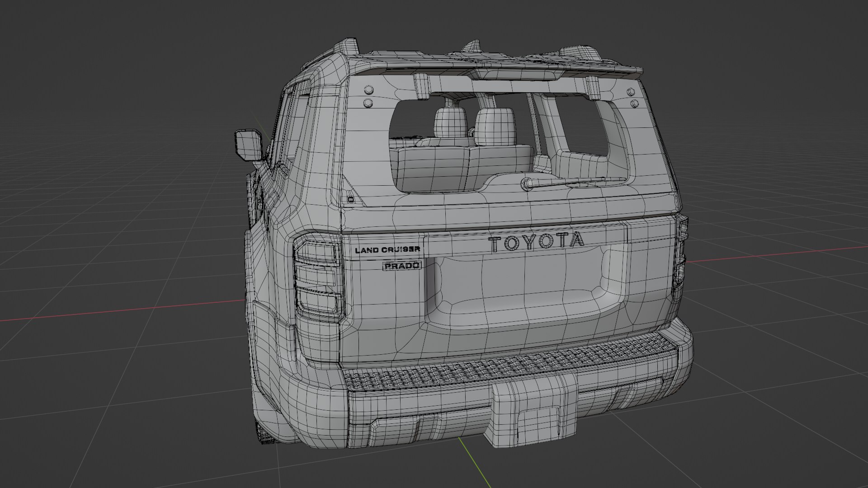Select the left rear seat headrest
This screenshot has height=488, width=868.
(450, 122)
